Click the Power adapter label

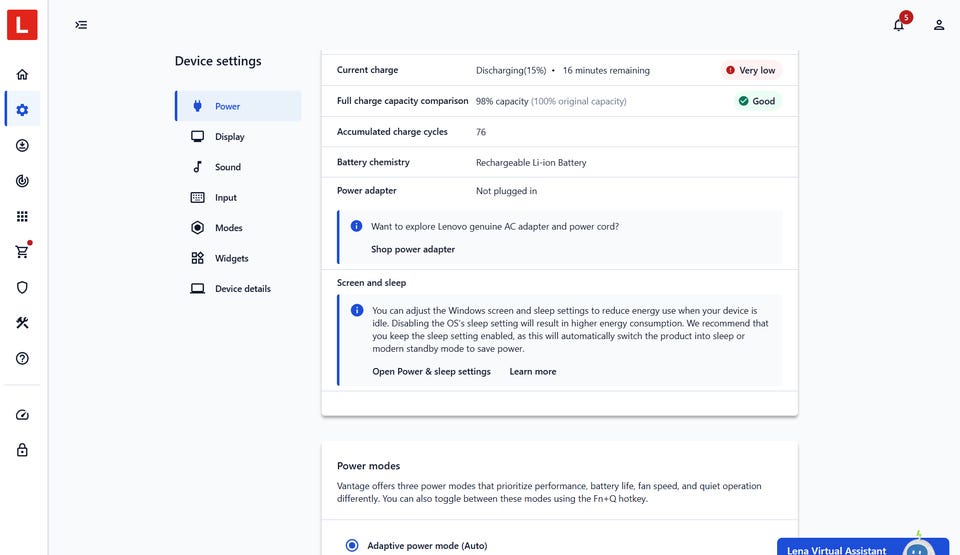[366, 191]
